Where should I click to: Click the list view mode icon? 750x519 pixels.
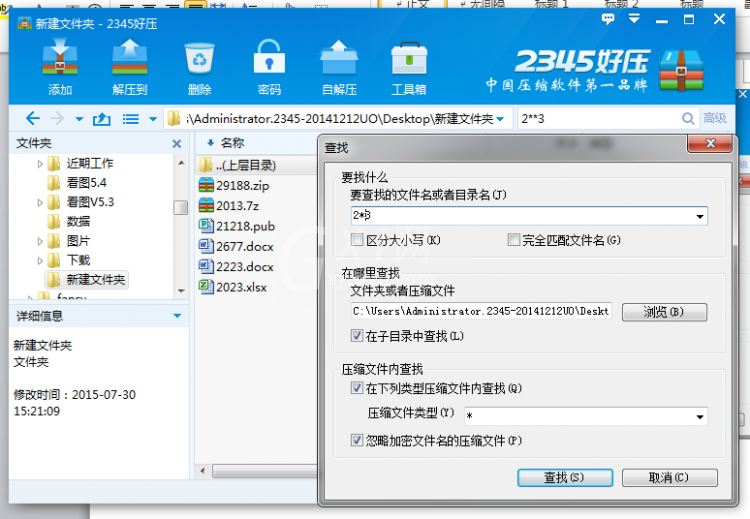(131, 119)
